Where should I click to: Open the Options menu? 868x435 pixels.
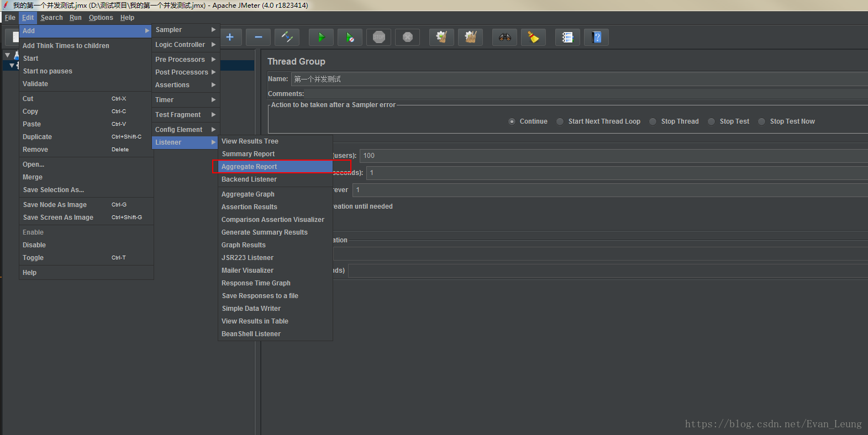point(101,18)
